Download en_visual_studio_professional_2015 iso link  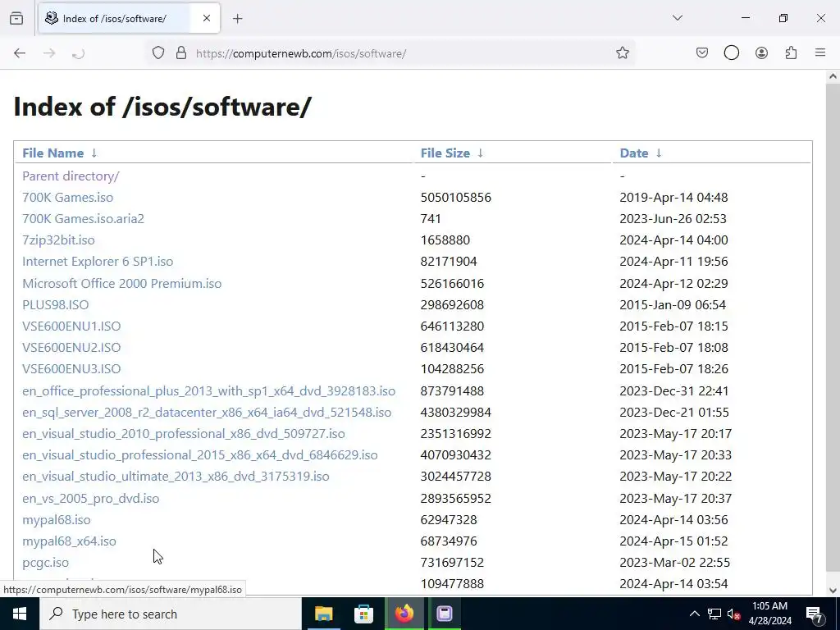(x=200, y=455)
